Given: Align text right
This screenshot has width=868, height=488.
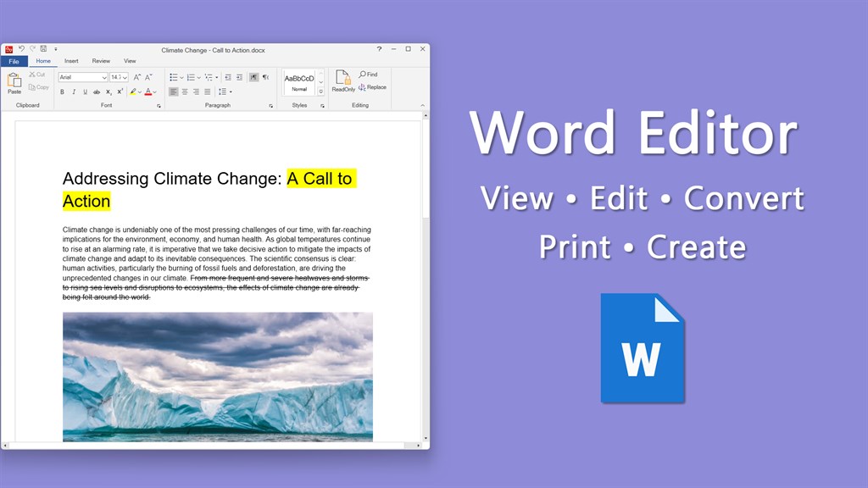Looking at the screenshot, I should (196, 91).
